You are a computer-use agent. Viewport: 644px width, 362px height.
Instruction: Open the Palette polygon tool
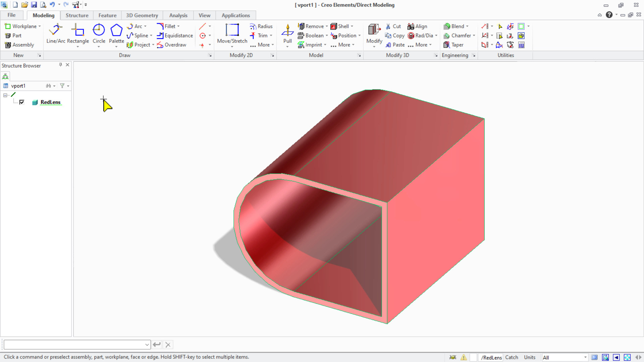116,34
